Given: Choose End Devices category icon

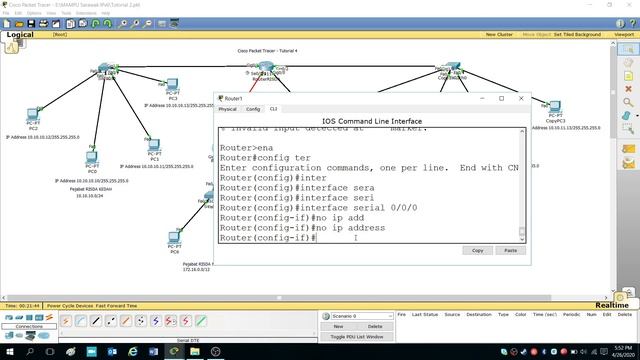Looking at the screenshot, I should (9, 336).
